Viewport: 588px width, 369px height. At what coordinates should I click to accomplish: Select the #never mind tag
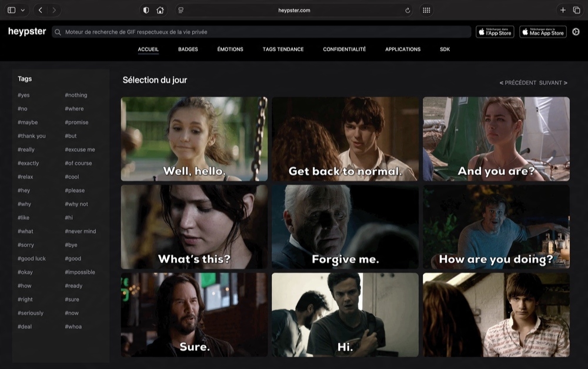coord(80,231)
